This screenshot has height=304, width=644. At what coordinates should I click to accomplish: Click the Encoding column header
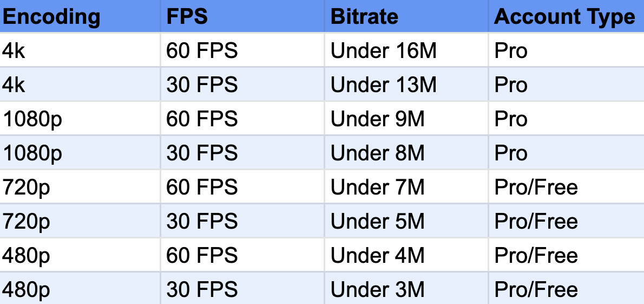pos(80,16)
